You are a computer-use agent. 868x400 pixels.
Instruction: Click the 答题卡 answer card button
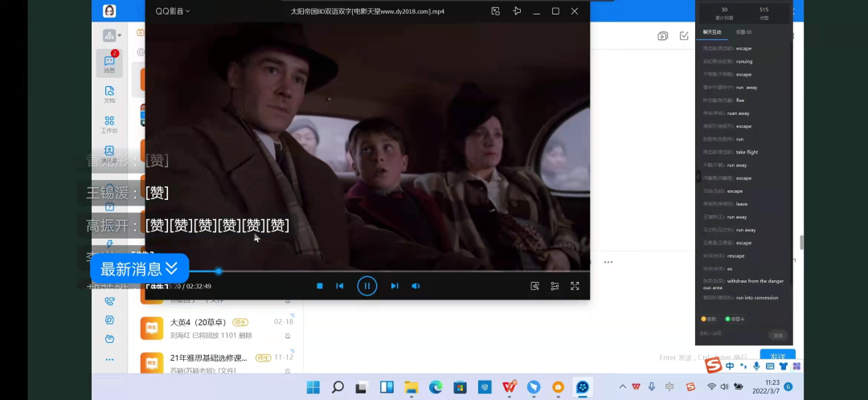point(735,319)
